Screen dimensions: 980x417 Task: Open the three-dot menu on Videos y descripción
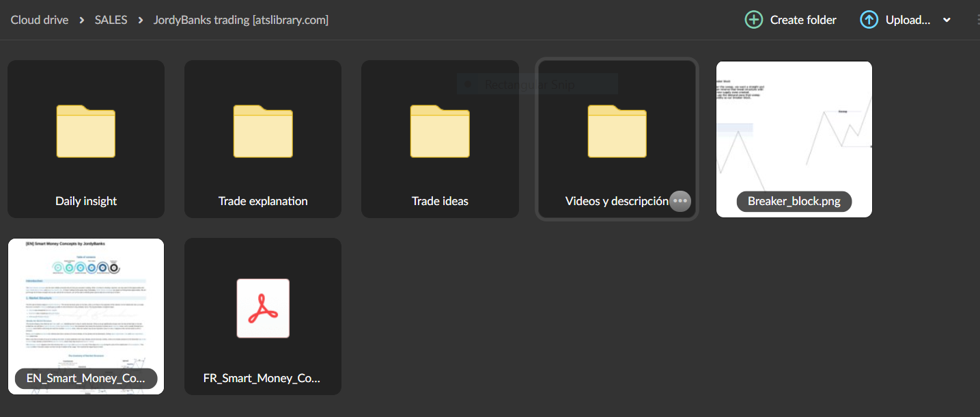pyautogui.click(x=680, y=201)
